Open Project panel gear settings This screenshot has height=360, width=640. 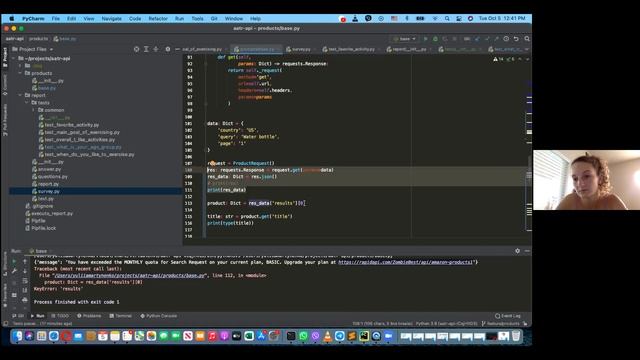[167, 49]
